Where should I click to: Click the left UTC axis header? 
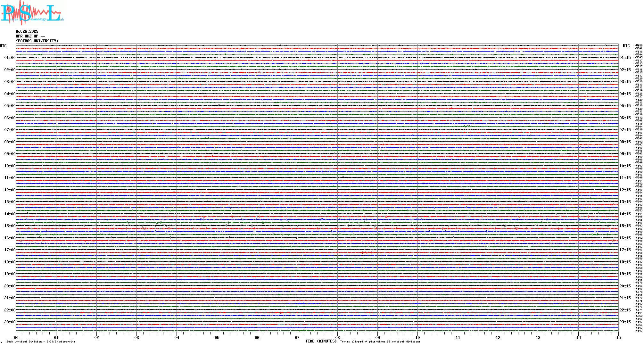click(3, 46)
